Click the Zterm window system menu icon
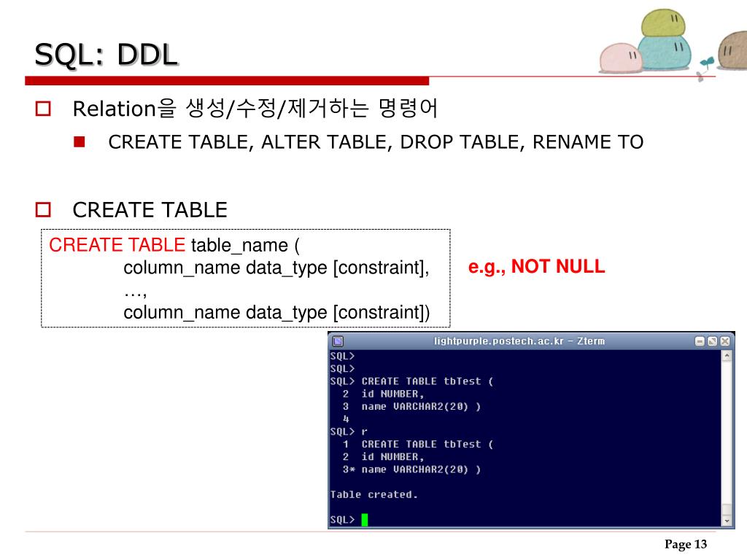The width and height of the screenshot is (747, 560). pyautogui.click(x=338, y=341)
